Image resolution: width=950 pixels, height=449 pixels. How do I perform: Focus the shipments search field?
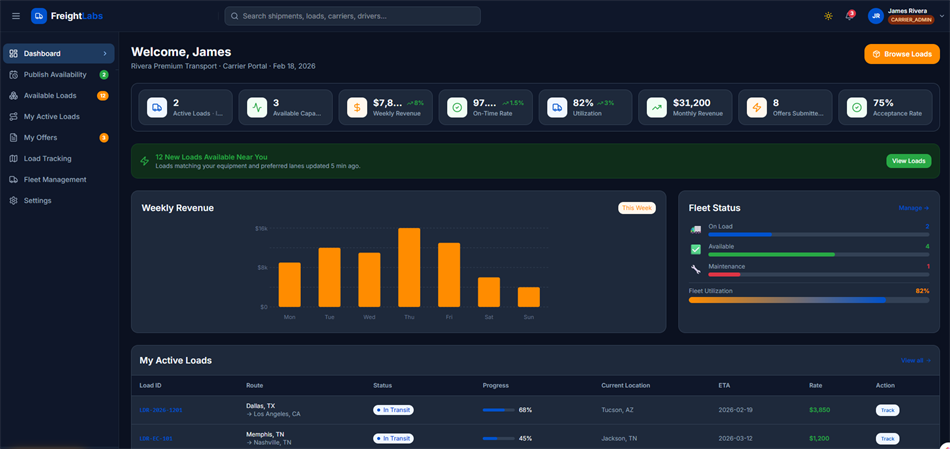353,16
